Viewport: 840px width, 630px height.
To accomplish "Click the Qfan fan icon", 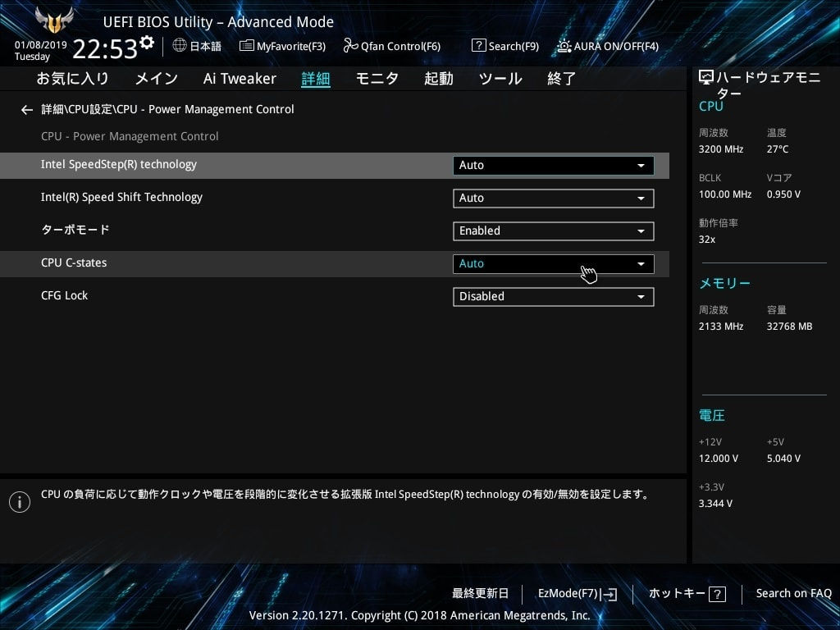I will (x=350, y=46).
